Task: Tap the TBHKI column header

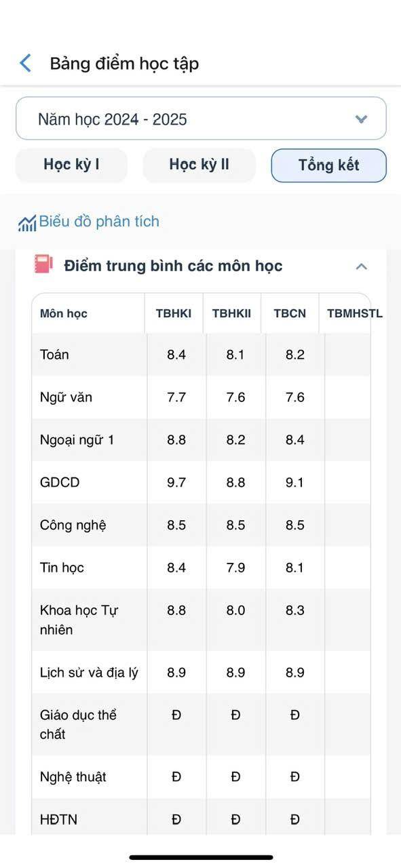Action: click(174, 313)
